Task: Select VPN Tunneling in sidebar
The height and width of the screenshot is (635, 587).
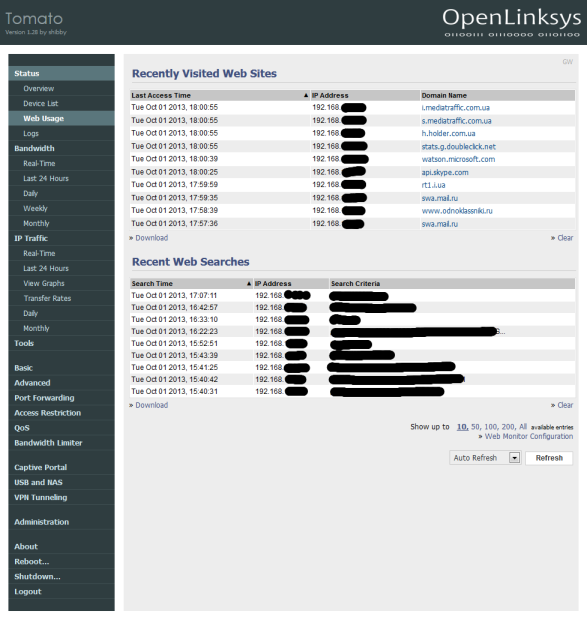Action: [x=41, y=498]
